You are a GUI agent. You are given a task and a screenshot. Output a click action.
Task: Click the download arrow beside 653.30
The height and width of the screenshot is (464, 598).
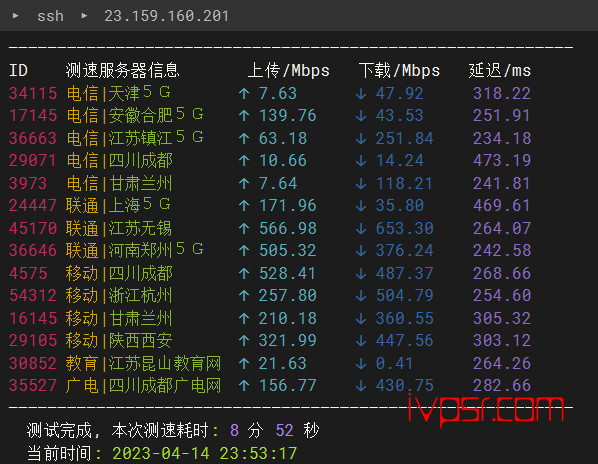point(361,228)
